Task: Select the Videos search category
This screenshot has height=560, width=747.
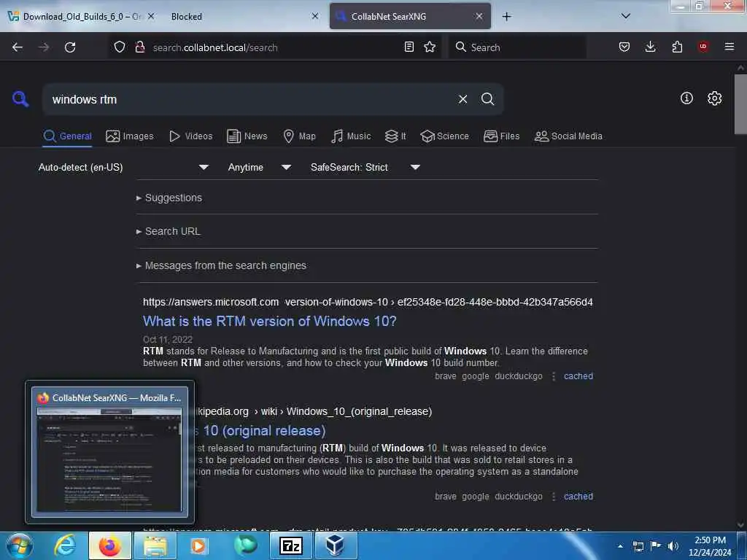Action: (190, 136)
